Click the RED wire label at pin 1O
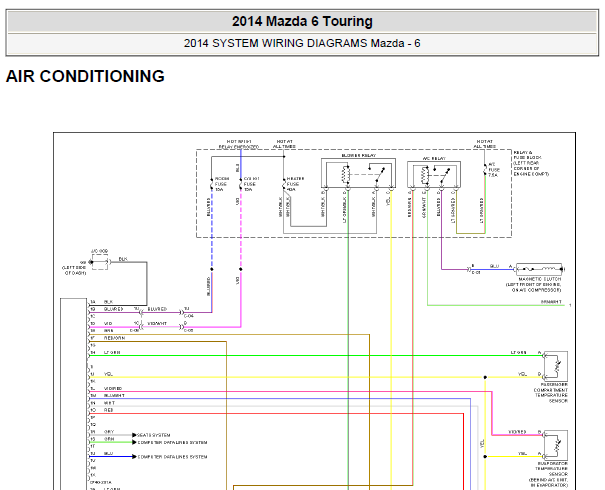 point(108,410)
